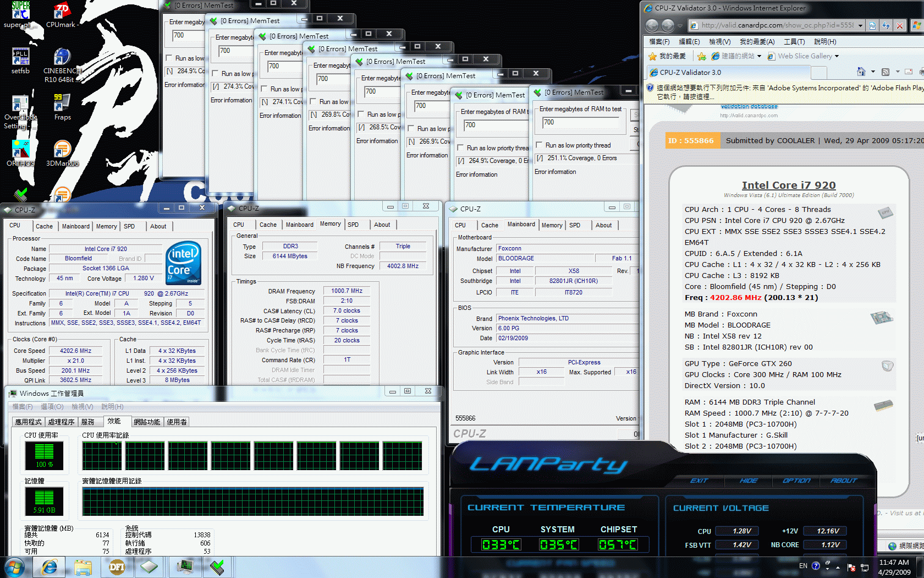Open the CPUmark desktop shortcut

point(62,14)
